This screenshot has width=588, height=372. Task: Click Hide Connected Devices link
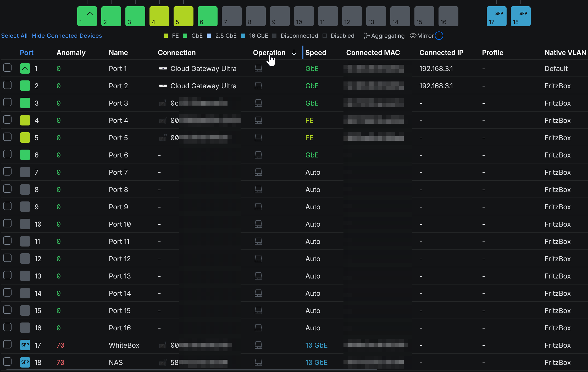67,36
